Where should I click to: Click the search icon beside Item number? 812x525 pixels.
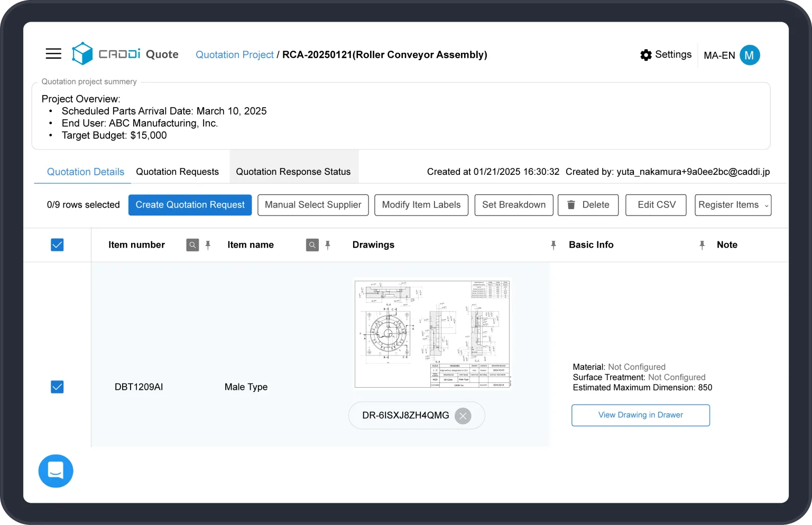pos(192,245)
